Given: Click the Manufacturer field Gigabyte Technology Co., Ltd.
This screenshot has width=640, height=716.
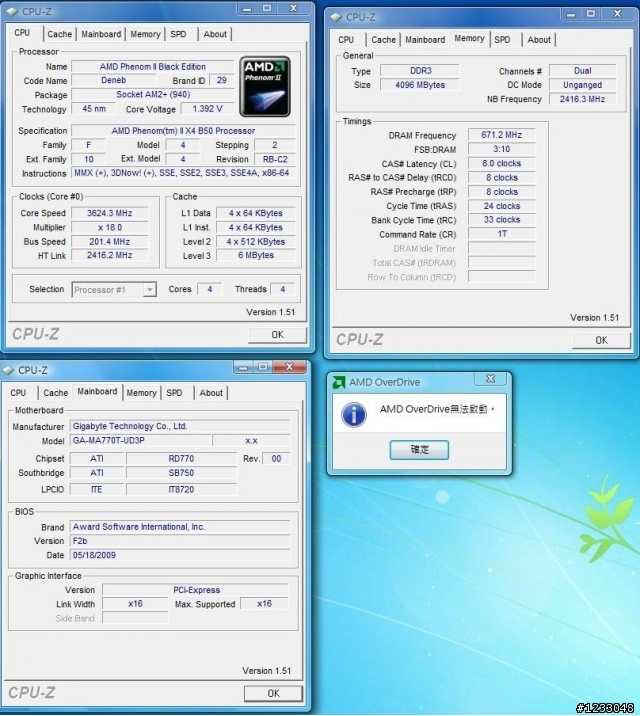Looking at the screenshot, I should [x=180, y=426].
